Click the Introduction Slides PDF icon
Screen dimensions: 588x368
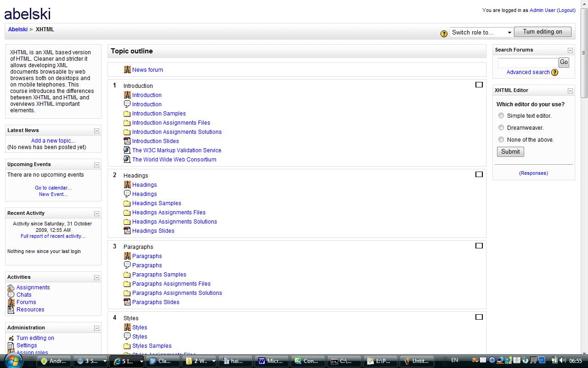tap(127, 141)
